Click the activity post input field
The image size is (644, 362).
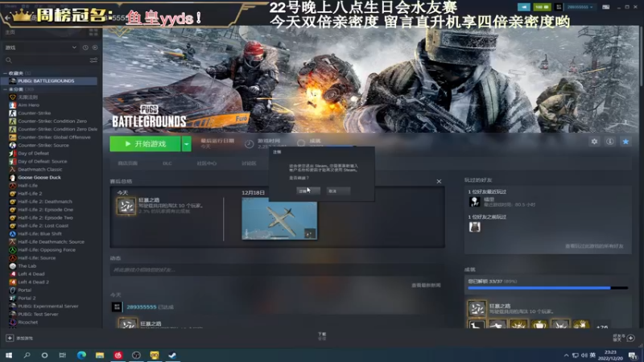(277, 269)
